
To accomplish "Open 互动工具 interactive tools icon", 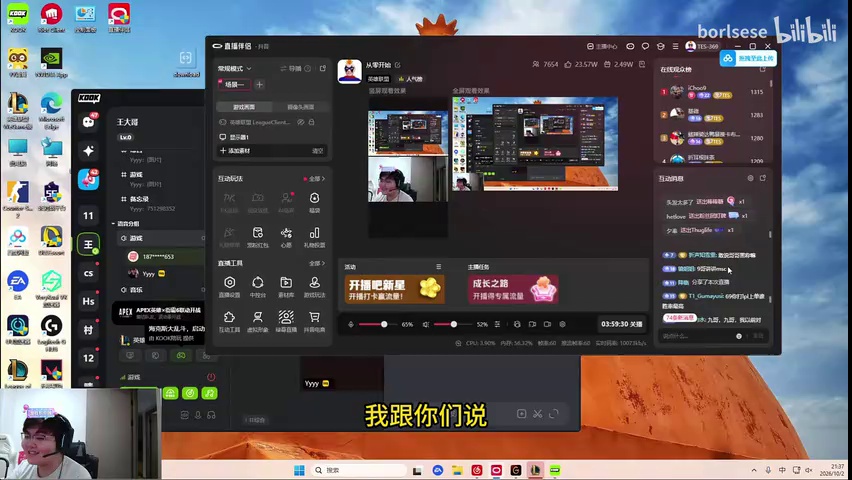I will (x=229, y=321).
